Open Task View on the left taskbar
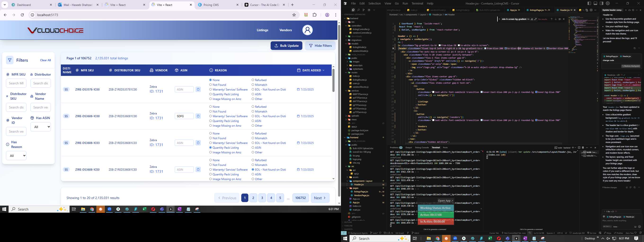 pos(74,209)
